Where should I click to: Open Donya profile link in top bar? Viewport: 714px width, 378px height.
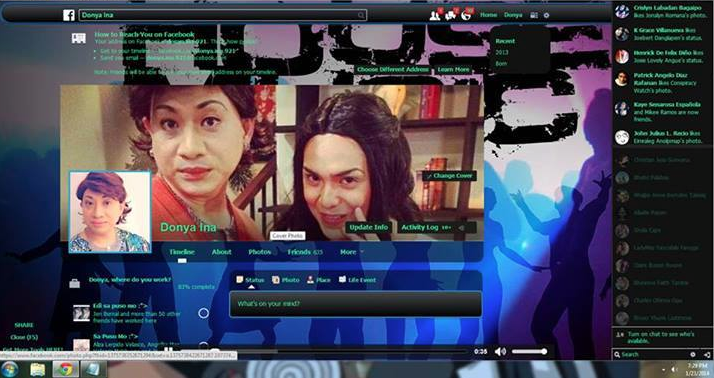tap(513, 15)
